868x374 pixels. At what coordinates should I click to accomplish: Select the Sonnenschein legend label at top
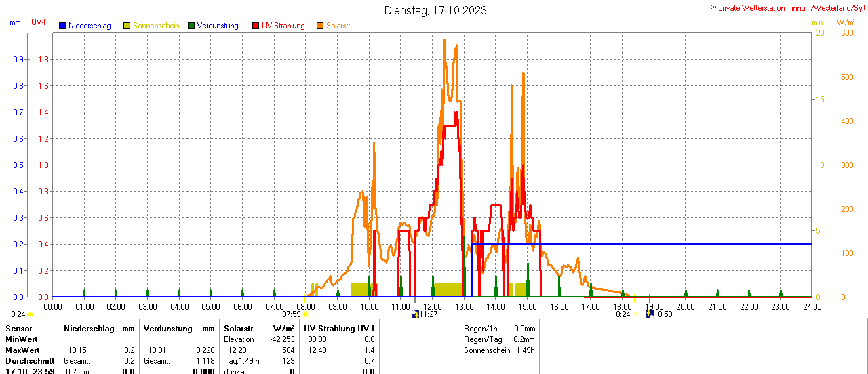156,26
